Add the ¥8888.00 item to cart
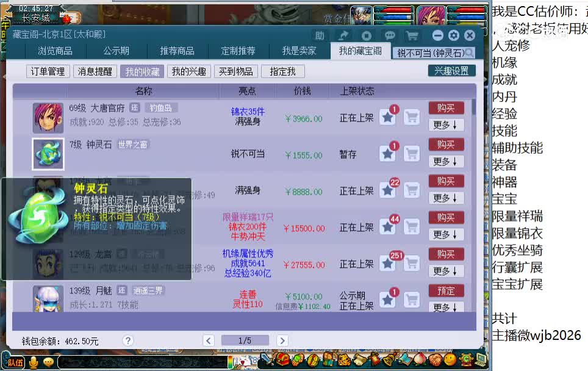The height and width of the screenshot is (371, 588). (412, 190)
